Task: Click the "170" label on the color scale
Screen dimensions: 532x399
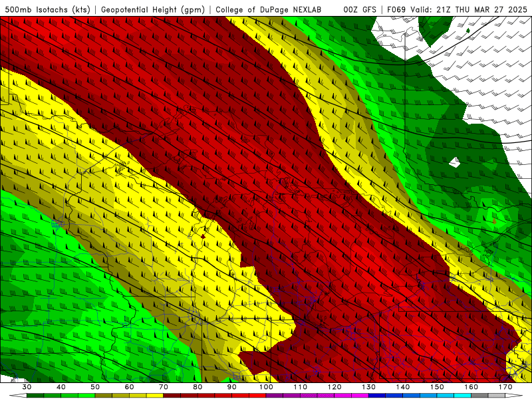Action: (505, 387)
